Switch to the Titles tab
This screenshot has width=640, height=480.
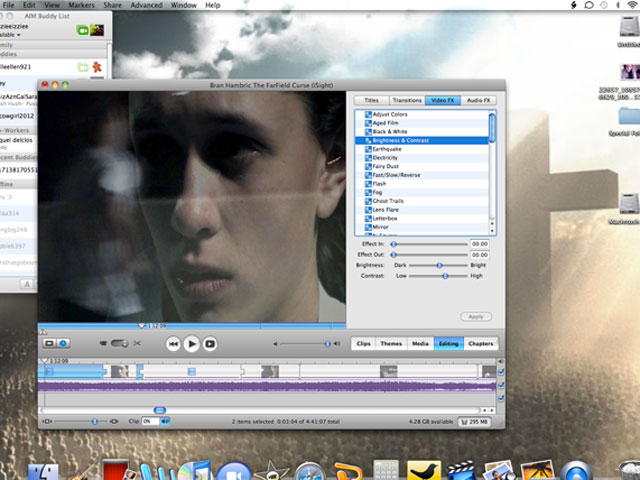371,100
